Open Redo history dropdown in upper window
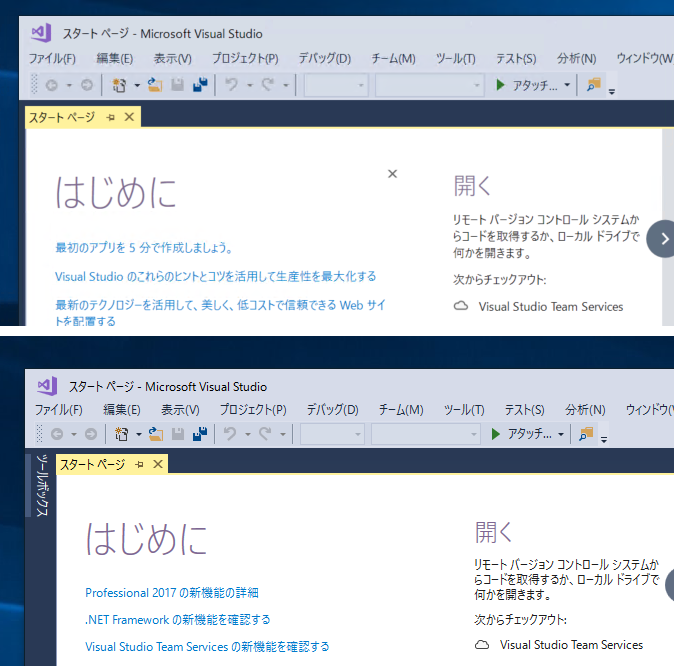674x666 pixels. point(286,86)
